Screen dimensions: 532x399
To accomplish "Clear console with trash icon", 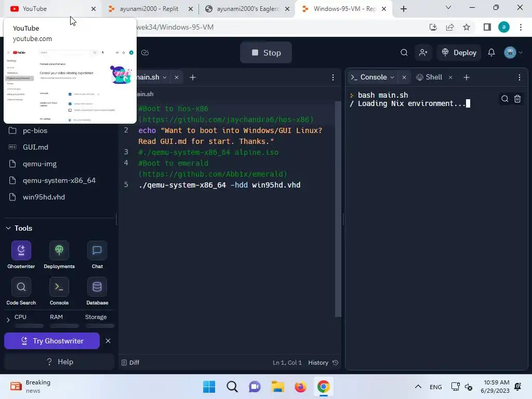I will (517, 99).
